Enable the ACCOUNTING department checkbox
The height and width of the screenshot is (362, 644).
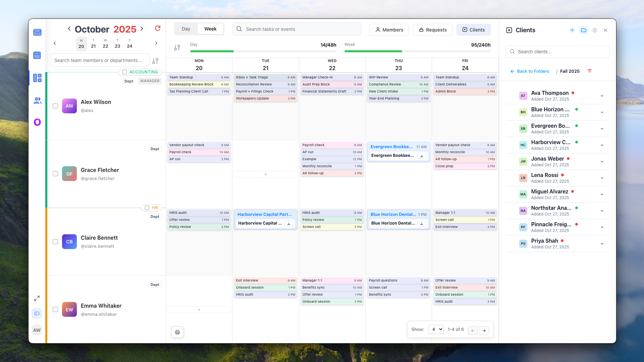coord(124,72)
